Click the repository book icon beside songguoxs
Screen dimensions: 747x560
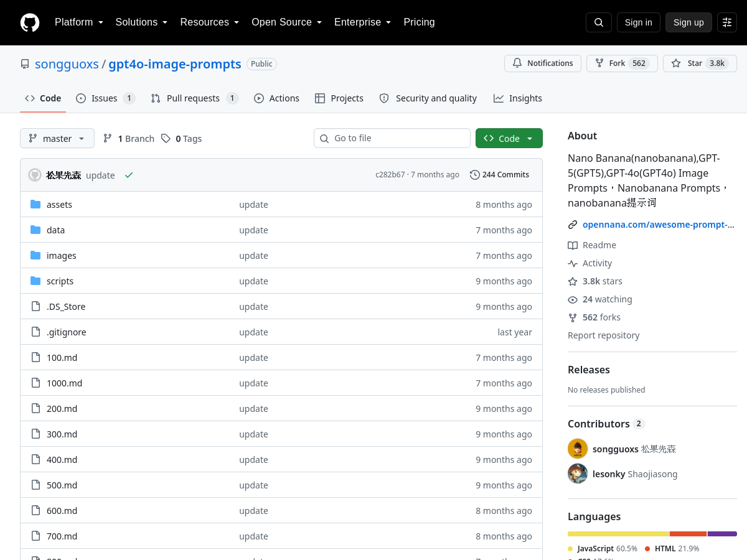(25, 64)
